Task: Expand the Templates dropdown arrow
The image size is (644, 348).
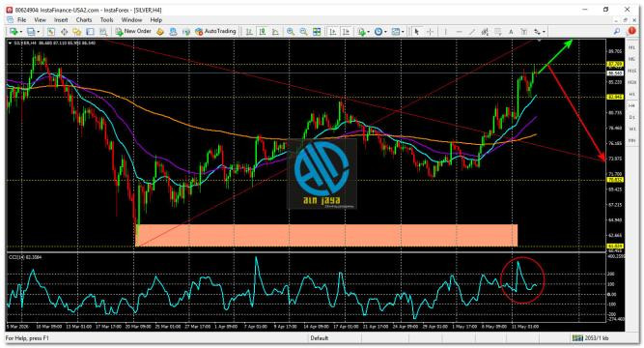Action: (x=403, y=32)
